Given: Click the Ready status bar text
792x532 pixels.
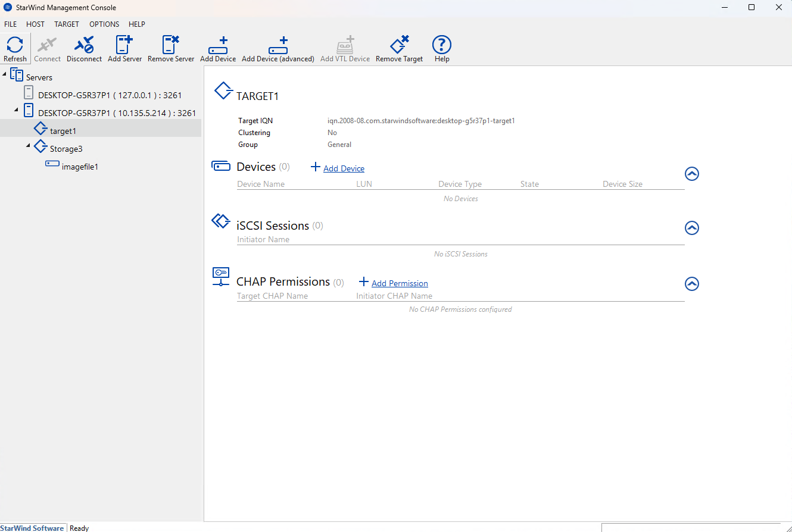Looking at the screenshot, I should [79, 528].
